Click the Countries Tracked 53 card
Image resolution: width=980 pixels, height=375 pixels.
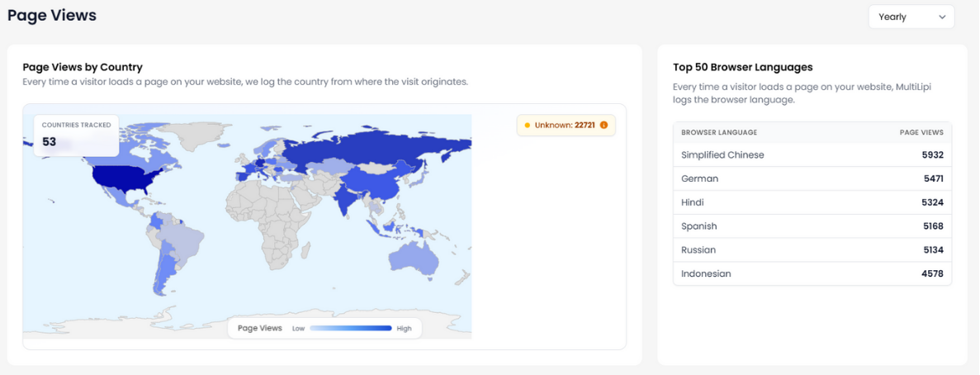point(76,135)
